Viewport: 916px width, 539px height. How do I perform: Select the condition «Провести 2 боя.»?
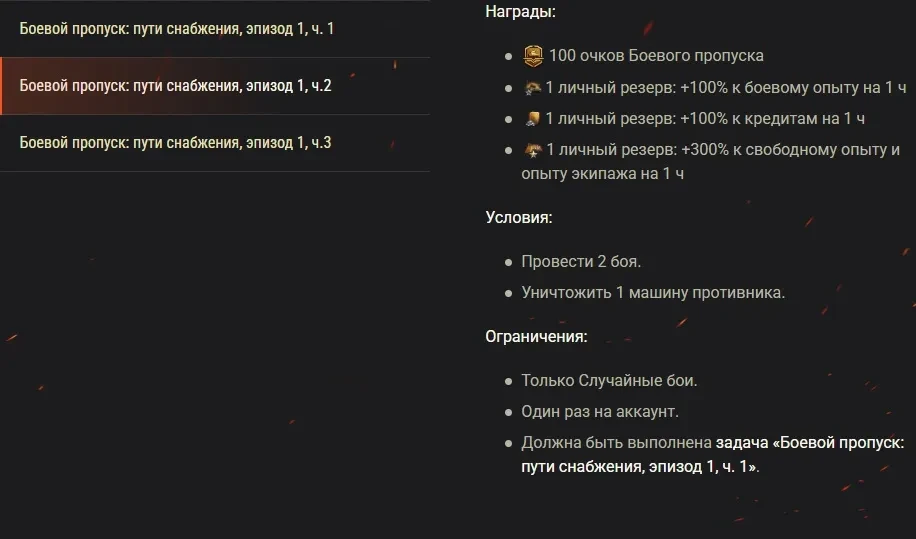[581, 262]
